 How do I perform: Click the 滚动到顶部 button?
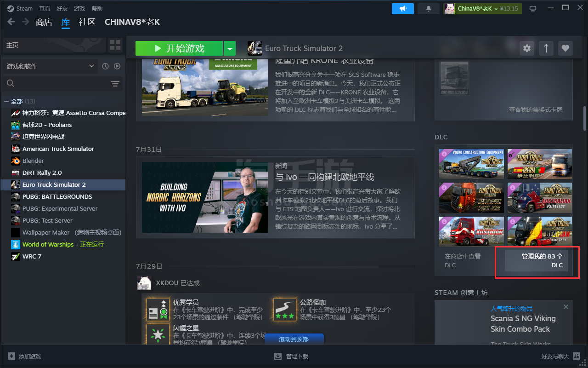click(294, 339)
